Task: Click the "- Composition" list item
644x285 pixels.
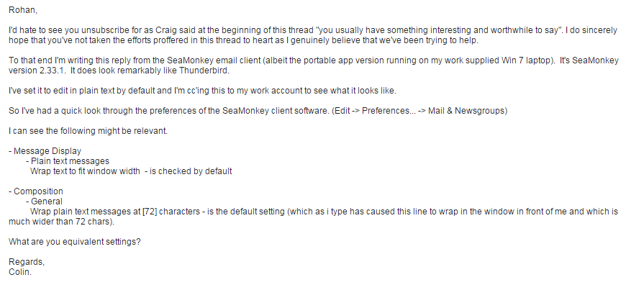Action: click(36, 191)
